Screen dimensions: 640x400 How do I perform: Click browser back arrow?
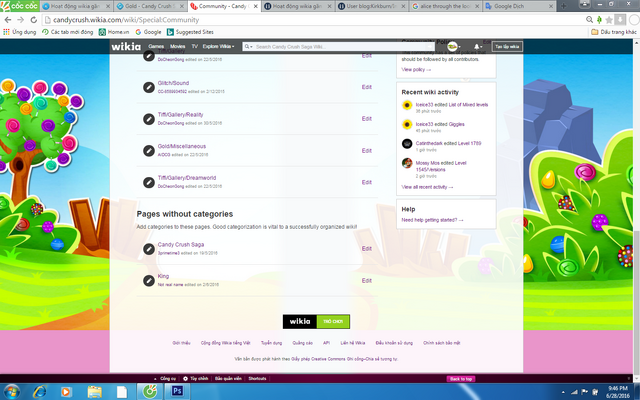coord(8,20)
